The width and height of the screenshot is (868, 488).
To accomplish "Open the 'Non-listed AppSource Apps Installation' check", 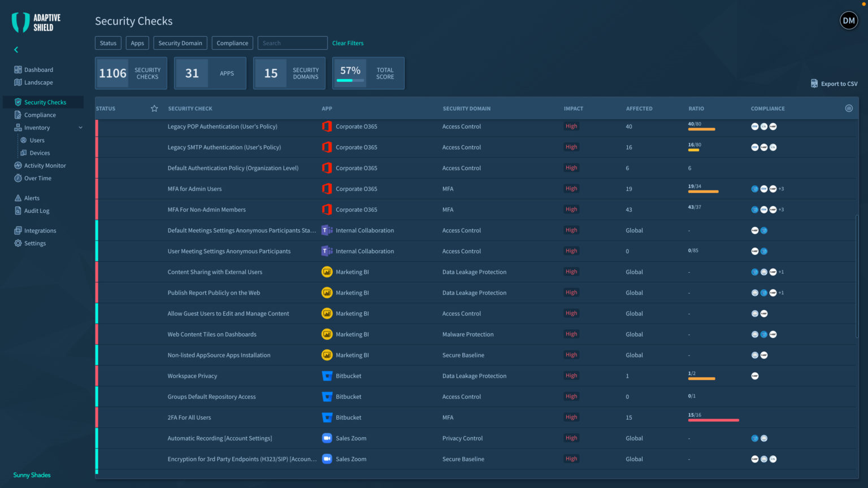I will click(x=219, y=355).
